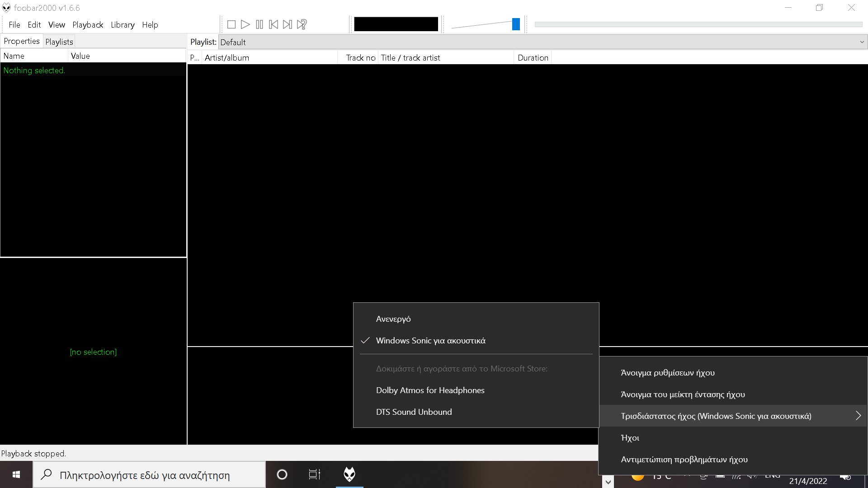
Task: Expand hidden system tray icons chevron
Action: 609,482
